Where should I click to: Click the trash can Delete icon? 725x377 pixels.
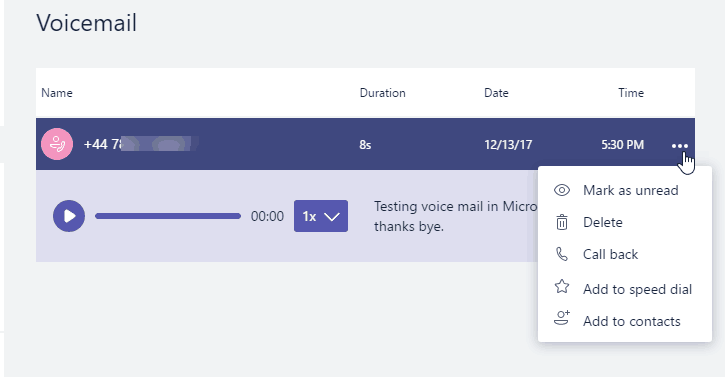[562, 222]
